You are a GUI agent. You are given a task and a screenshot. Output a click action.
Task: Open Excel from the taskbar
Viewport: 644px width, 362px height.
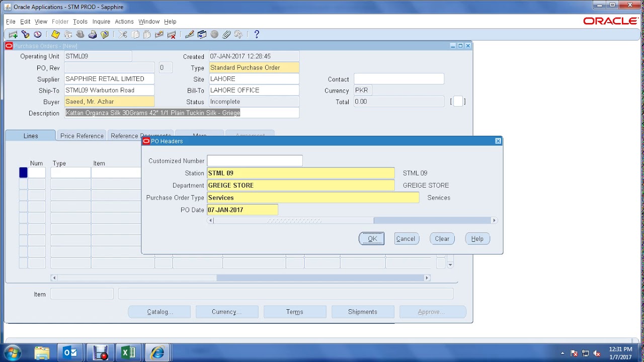click(x=128, y=352)
